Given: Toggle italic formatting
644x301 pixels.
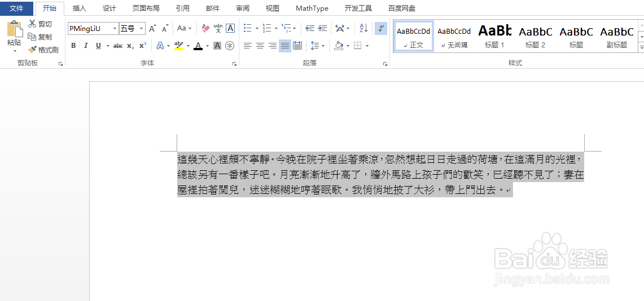Looking at the screenshot, I should pyautogui.click(x=86, y=46).
